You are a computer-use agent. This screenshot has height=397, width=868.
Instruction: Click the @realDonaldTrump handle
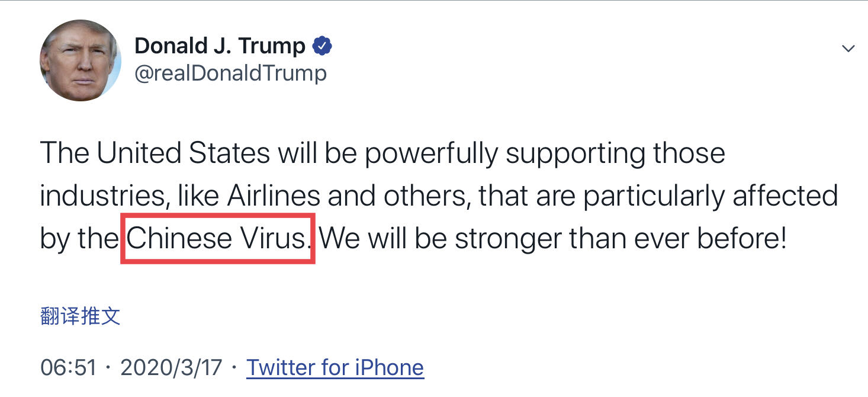pos(230,73)
